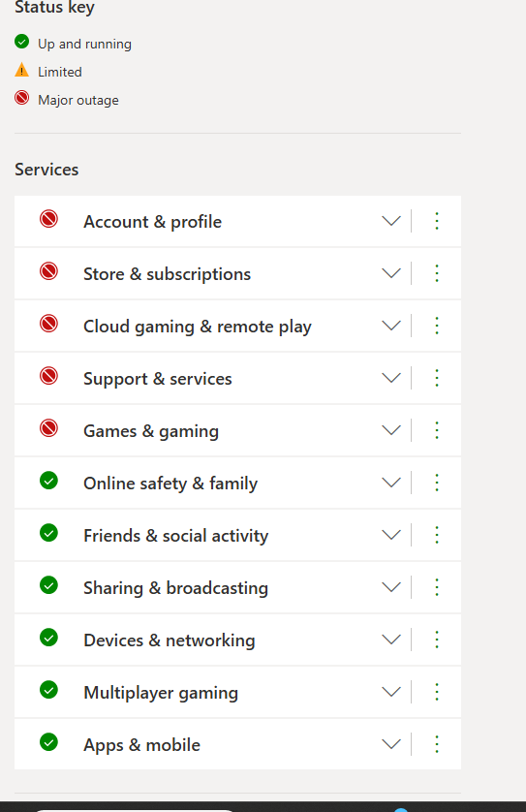526x812 pixels.
Task: Select the Support & services label
Action: click(158, 379)
